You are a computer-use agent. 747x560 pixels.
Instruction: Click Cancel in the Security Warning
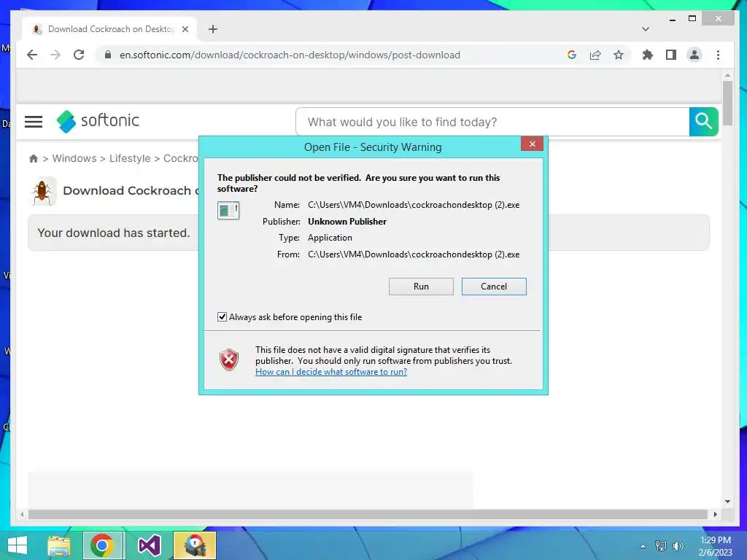coord(494,286)
